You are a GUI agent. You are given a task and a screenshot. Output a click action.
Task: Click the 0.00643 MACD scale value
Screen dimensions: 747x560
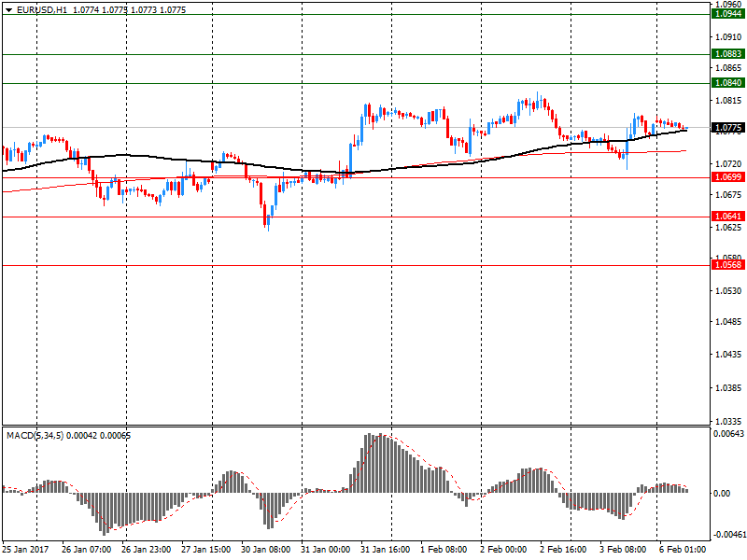tap(728, 434)
